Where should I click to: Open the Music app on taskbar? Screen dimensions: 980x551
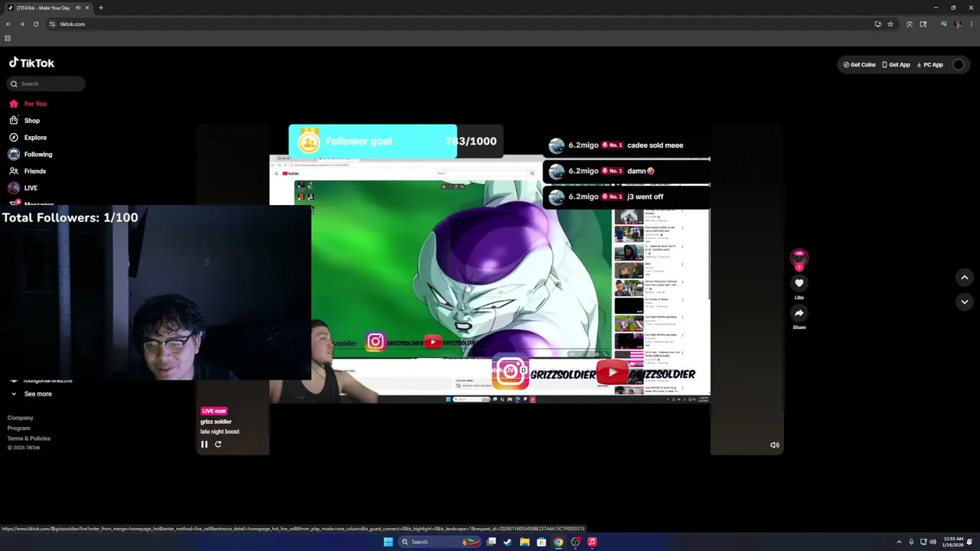coord(592,542)
